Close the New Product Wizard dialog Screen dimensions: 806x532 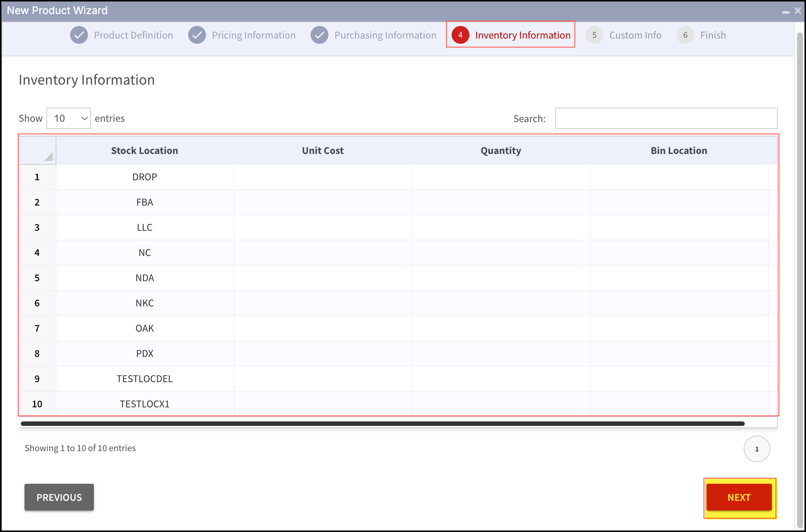(798, 11)
